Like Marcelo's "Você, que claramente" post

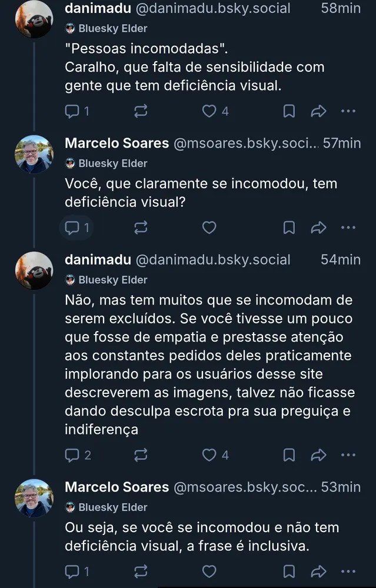coord(209,227)
